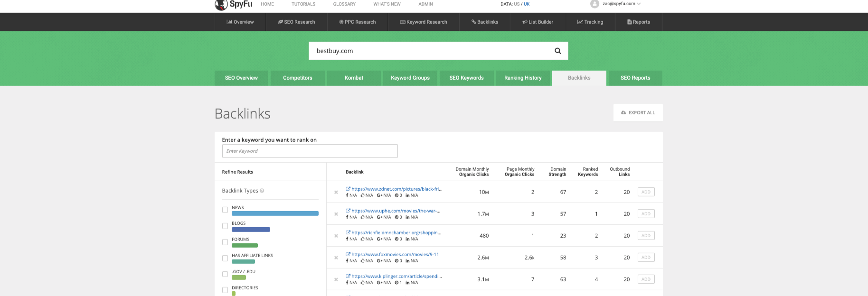This screenshot has width=868, height=296.
Task: Click the Backlink Types help icon
Action: 262,191
